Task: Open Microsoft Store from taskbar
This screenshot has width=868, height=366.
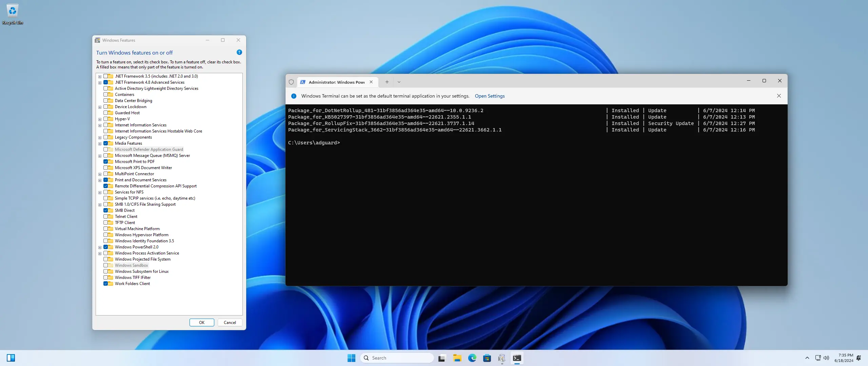Action: coord(487,358)
